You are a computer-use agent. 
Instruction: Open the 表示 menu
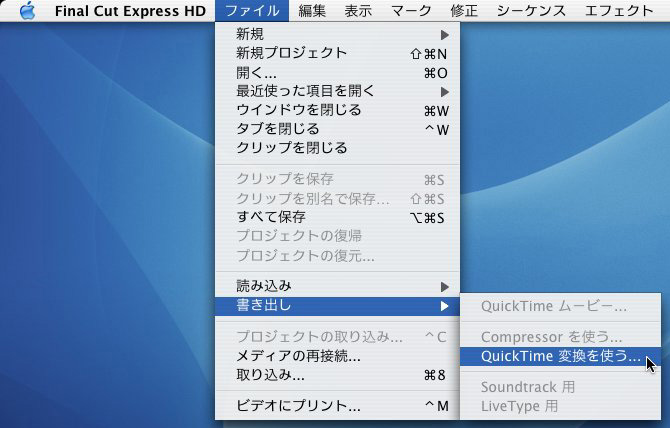pos(359,11)
